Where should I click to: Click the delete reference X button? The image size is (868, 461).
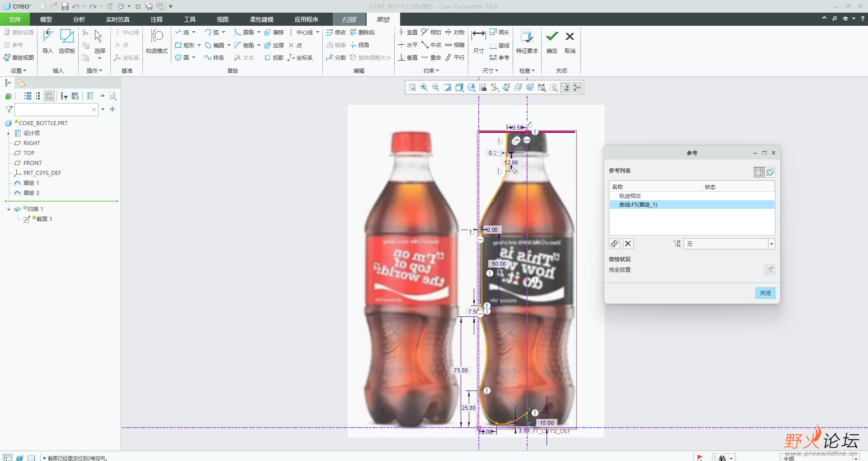pos(628,244)
